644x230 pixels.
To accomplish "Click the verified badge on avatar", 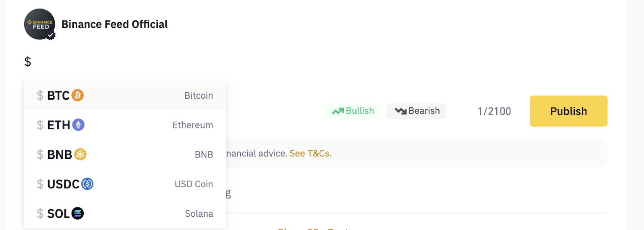I will pos(51,36).
